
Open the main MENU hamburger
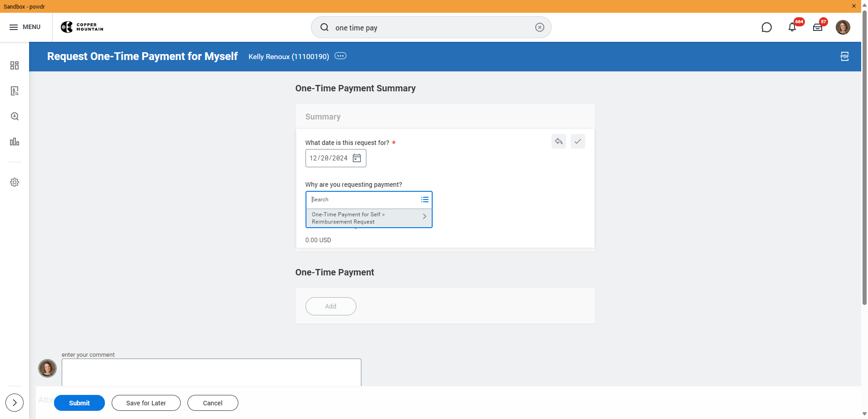[25, 27]
